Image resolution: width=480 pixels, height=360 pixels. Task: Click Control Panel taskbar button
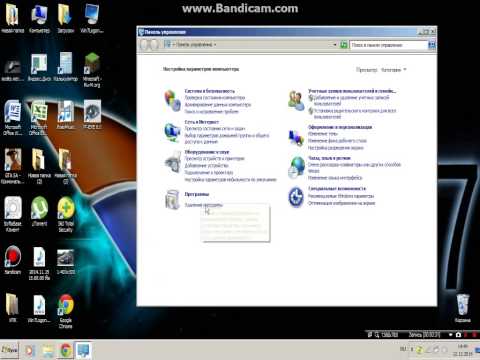click(x=83, y=350)
